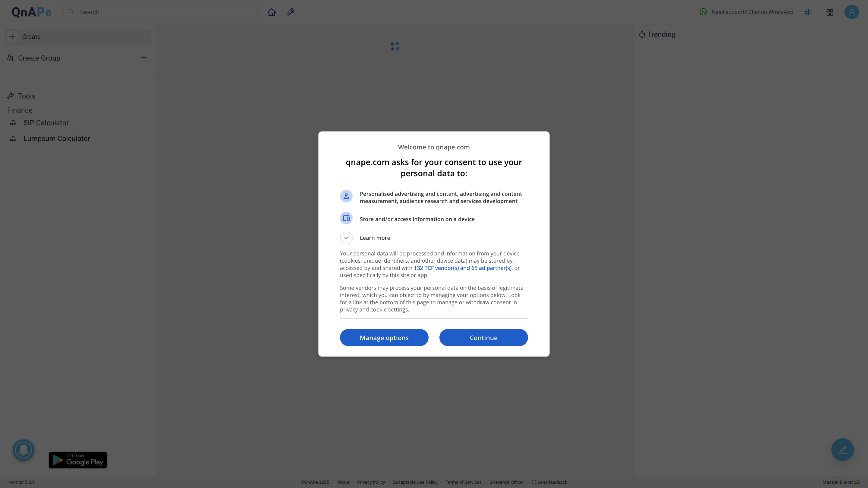Click the WhatsApp support icon
This screenshot has width=868, height=488.
(x=703, y=12)
